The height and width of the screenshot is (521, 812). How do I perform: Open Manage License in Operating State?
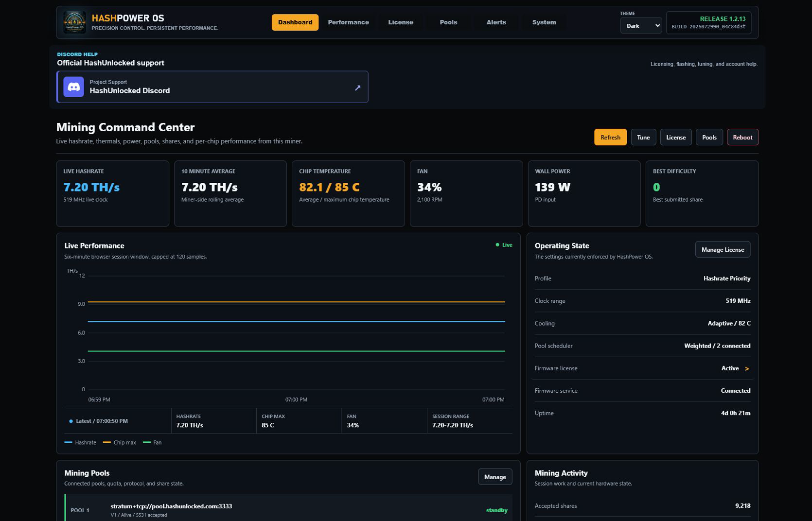[723, 249]
